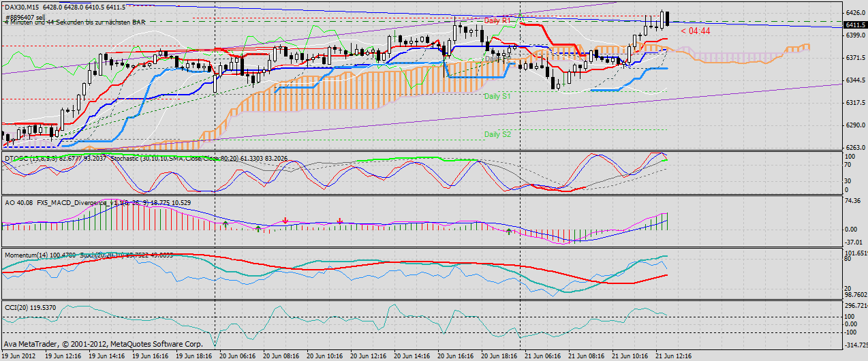Click the 20 Jun 16:16 time label
Image resolution: width=868 pixels, height=361 pixels.
click(x=455, y=356)
